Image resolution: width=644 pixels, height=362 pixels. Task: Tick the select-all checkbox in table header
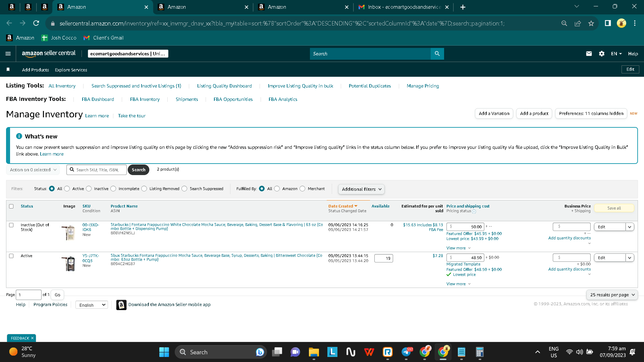[11, 206]
